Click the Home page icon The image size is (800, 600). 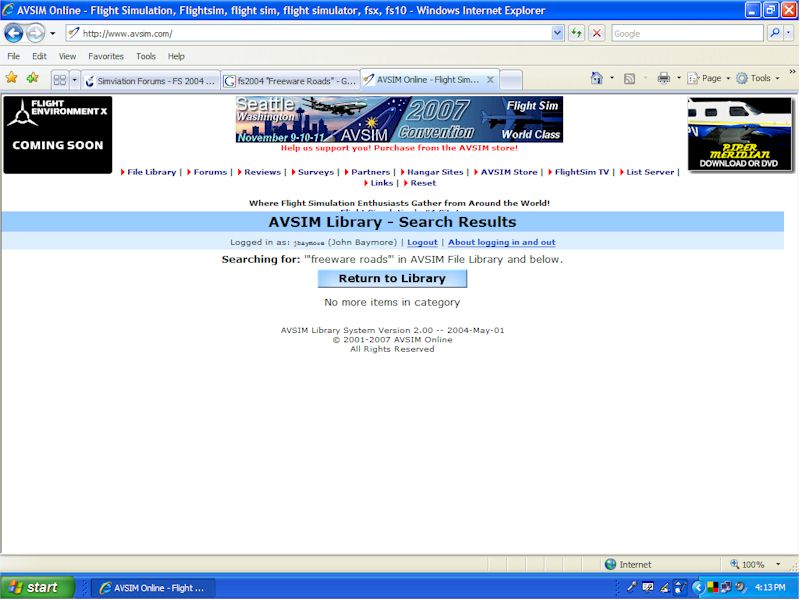(x=596, y=78)
